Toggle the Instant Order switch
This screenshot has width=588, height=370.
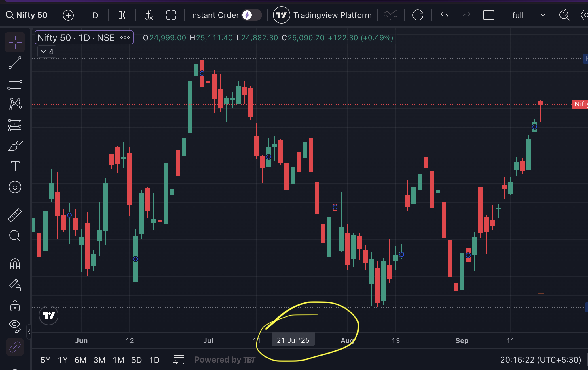click(251, 15)
